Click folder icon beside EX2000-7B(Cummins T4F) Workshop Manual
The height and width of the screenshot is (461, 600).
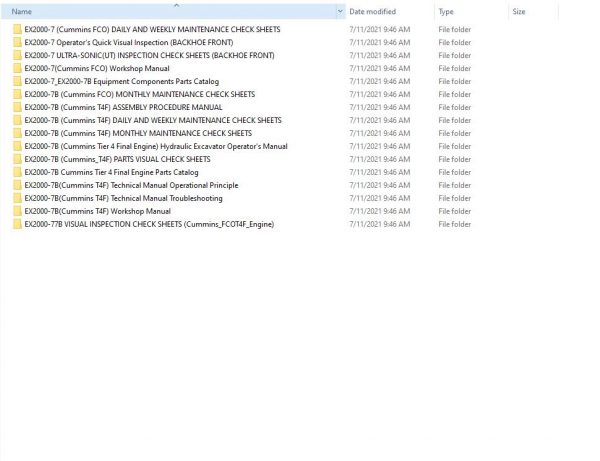(x=17, y=212)
